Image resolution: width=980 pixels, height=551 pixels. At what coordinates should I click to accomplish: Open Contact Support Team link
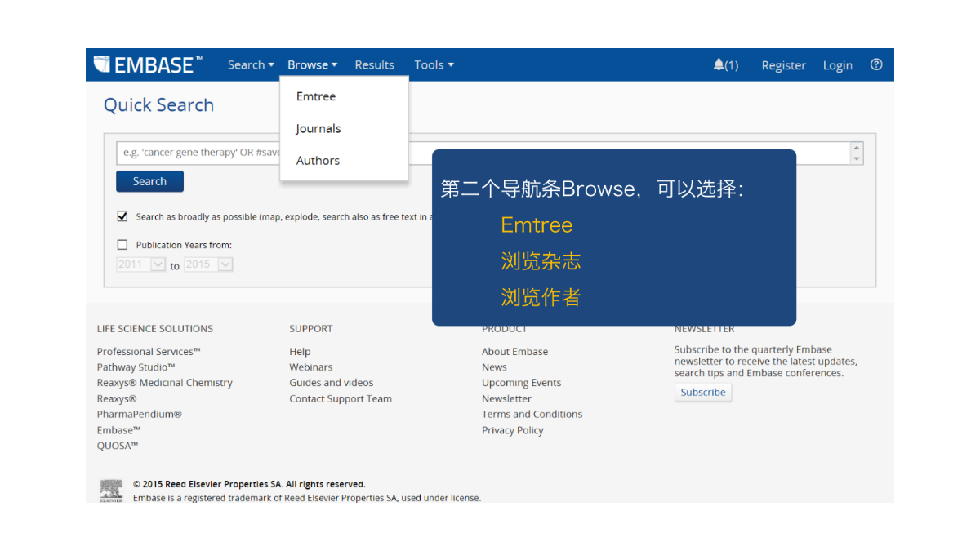341,398
